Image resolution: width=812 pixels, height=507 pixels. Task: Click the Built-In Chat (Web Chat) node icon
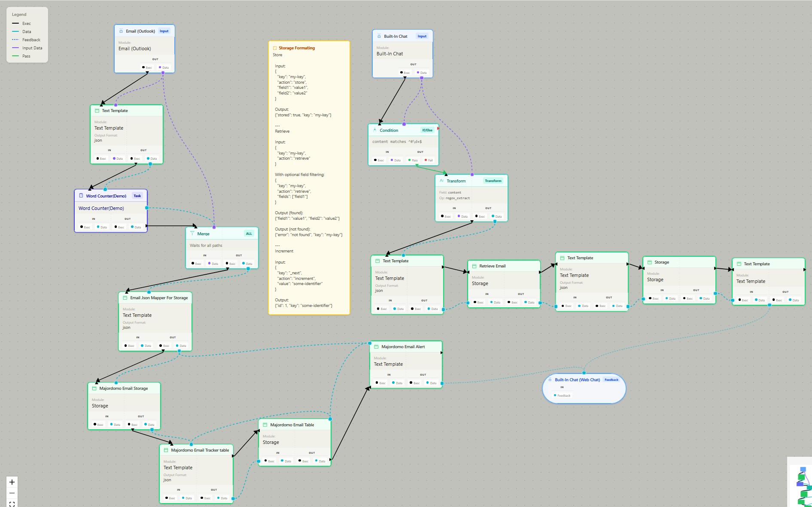point(550,379)
